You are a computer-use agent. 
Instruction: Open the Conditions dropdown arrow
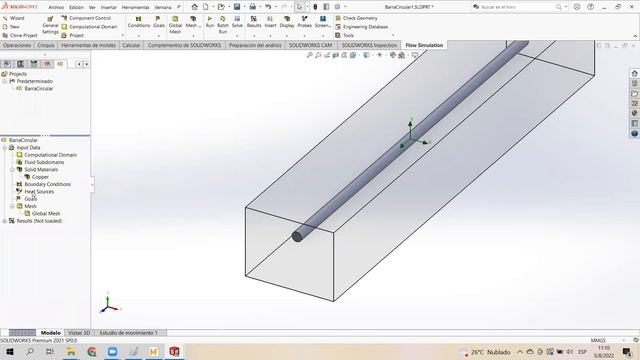(x=139, y=36)
